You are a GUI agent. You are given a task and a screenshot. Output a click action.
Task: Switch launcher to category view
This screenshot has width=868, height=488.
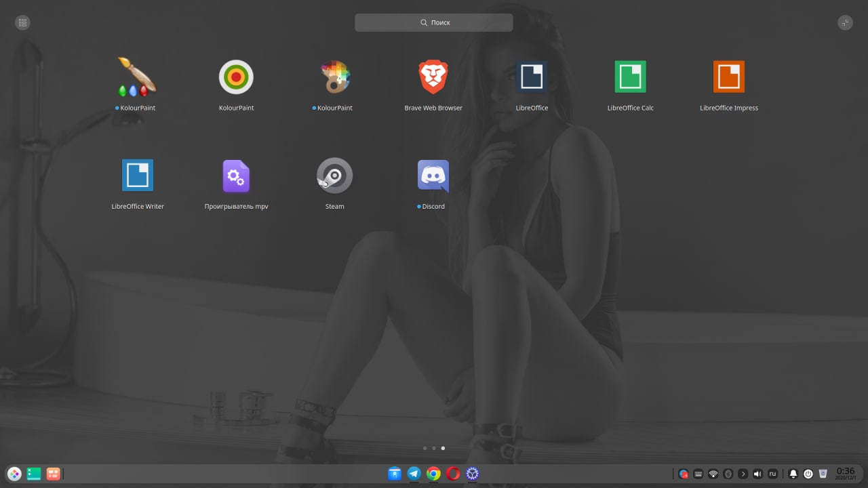pos(22,22)
